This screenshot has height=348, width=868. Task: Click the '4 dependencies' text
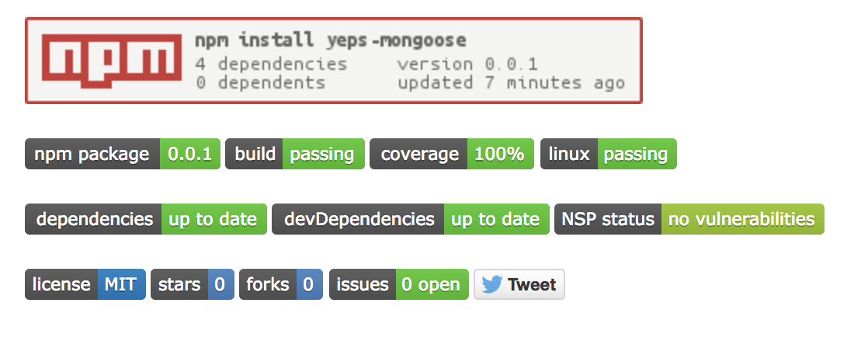(x=271, y=64)
